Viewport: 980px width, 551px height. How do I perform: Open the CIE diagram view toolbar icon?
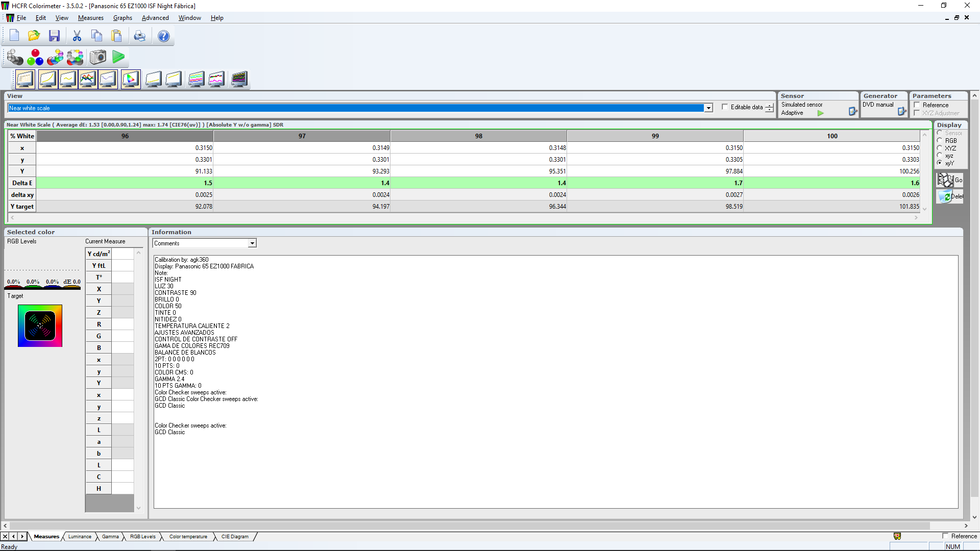pyautogui.click(x=131, y=79)
